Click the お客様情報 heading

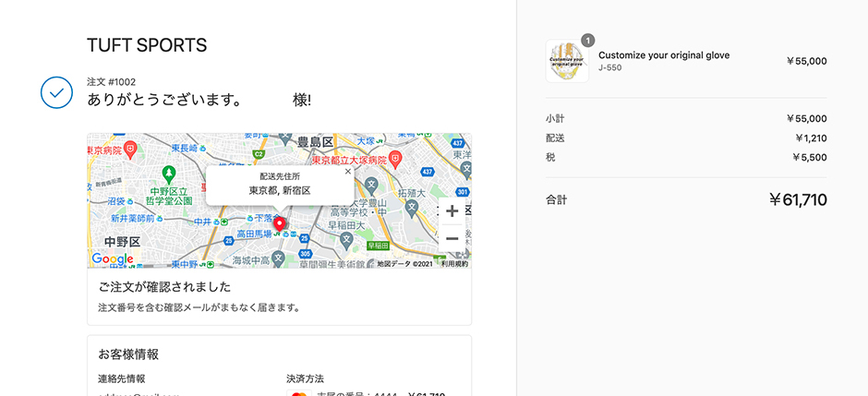tap(128, 354)
